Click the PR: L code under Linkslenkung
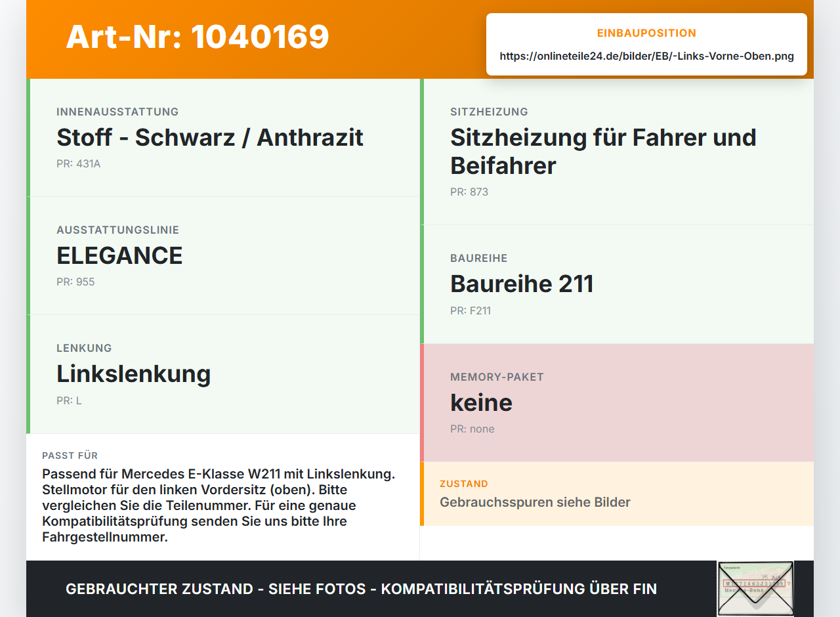The image size is (840, 617). pyautogui.click(x=69, y=400)
